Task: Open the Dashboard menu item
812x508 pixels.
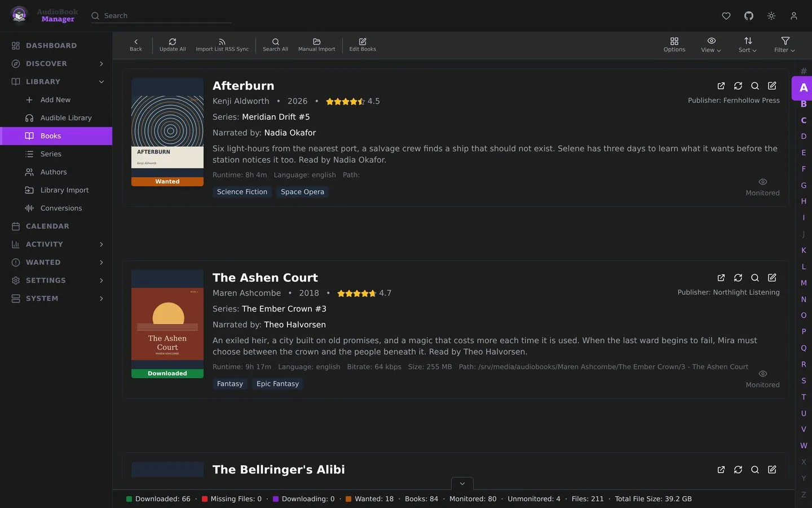Action: pos(56,46)
